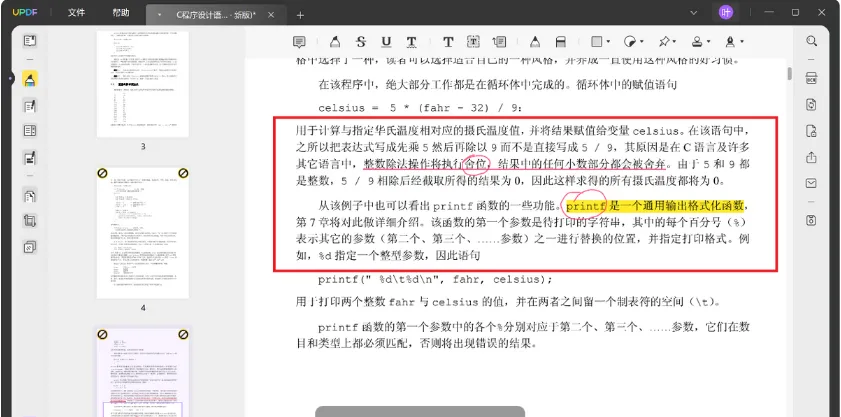Switch to Crop pages mode in left sidebar
Viewport: 841px width, 417px height.
[30, 221]
